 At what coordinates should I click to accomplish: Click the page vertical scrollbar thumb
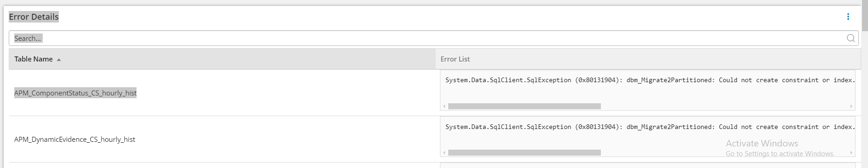coord(864,16)
